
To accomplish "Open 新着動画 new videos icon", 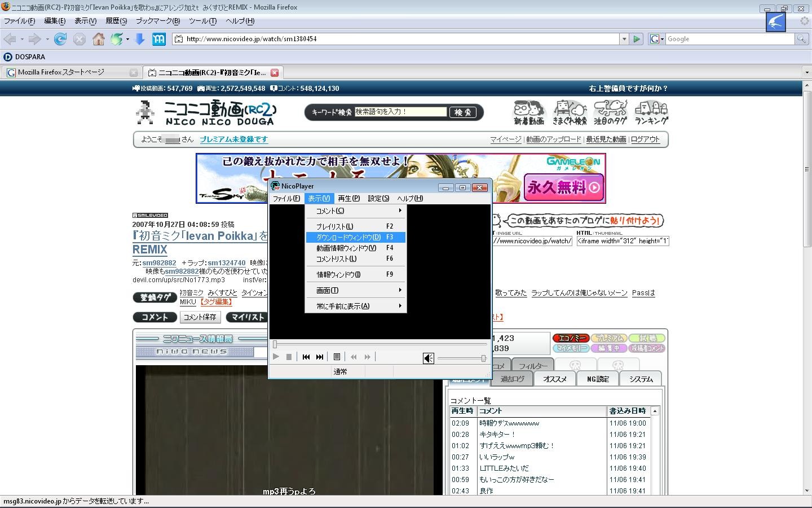I will [528, 113].
